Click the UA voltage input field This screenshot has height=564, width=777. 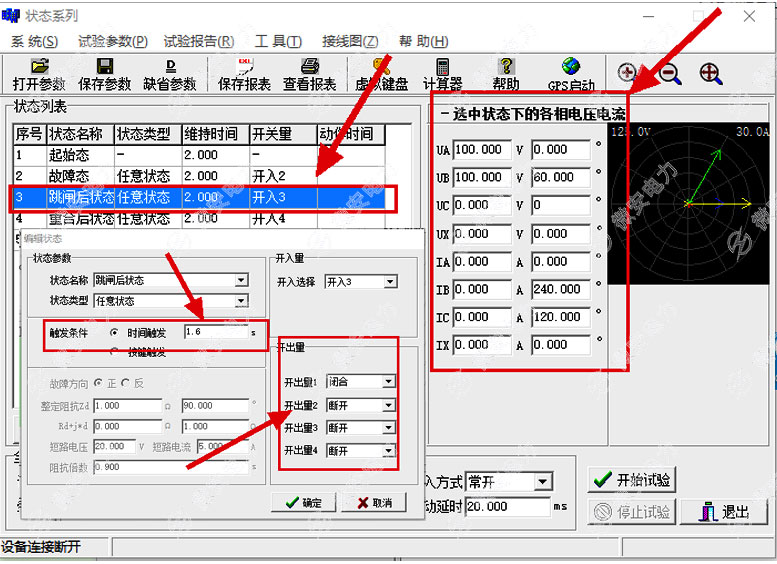[480, 150]
